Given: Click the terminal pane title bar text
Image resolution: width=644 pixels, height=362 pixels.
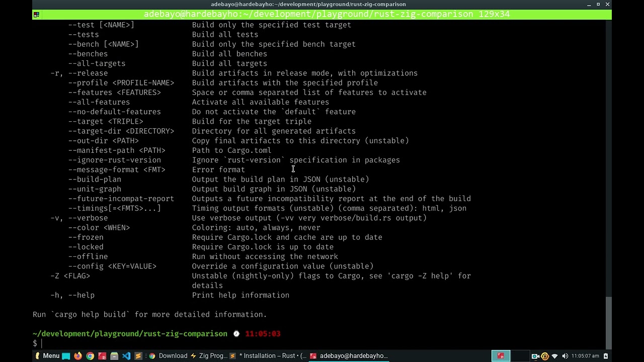Looking at the screenshot, I should [x=327, y=14].
